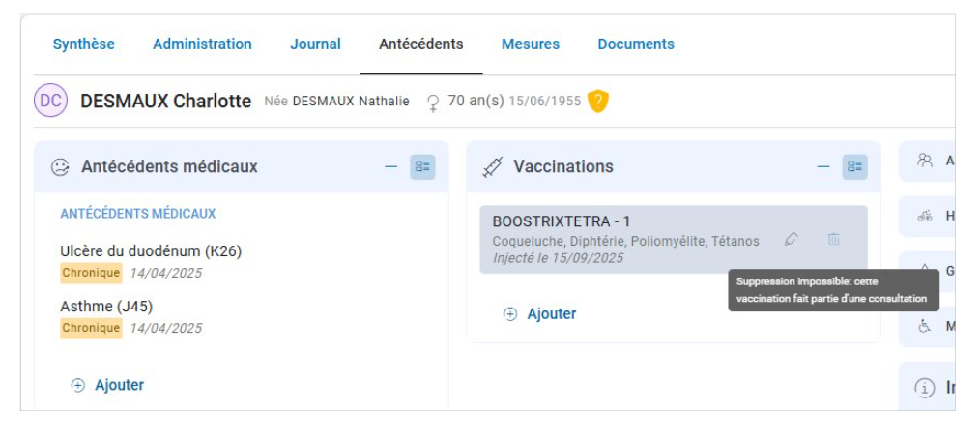This screenshot has width=980, height=441.
Task: Click the trash delete icon on BOOSTRIXTETRA
Action: [833, 239]
